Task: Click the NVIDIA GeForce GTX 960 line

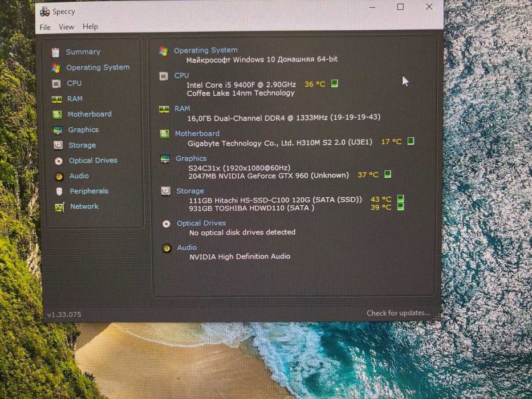Action: coord(269,176)
